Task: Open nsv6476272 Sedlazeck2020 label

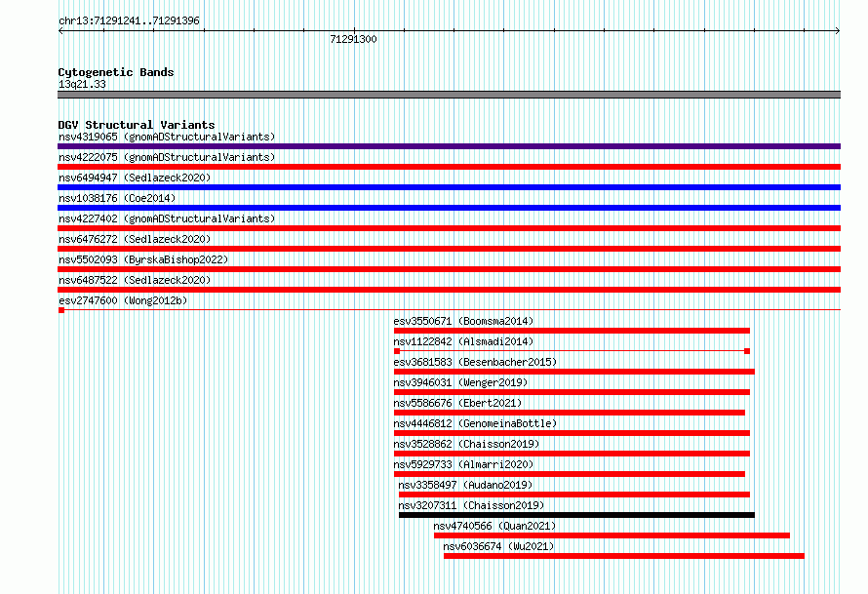Action: [135, 239]
